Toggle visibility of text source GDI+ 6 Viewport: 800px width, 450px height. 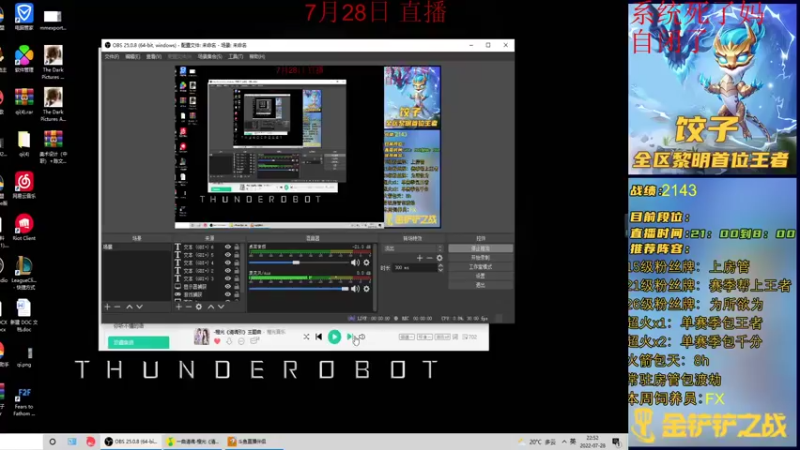tap(228, 247)
